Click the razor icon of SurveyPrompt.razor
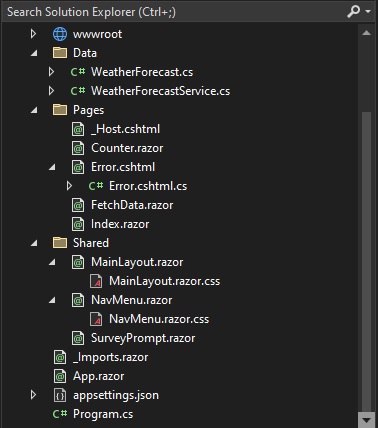 tap(78, 338)
